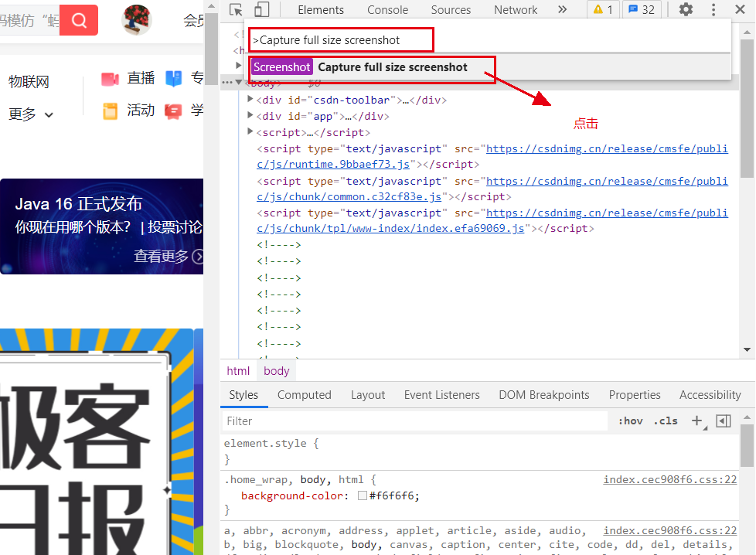Open the 活动 link
756x555 pixels.
(x=141, y=111)
